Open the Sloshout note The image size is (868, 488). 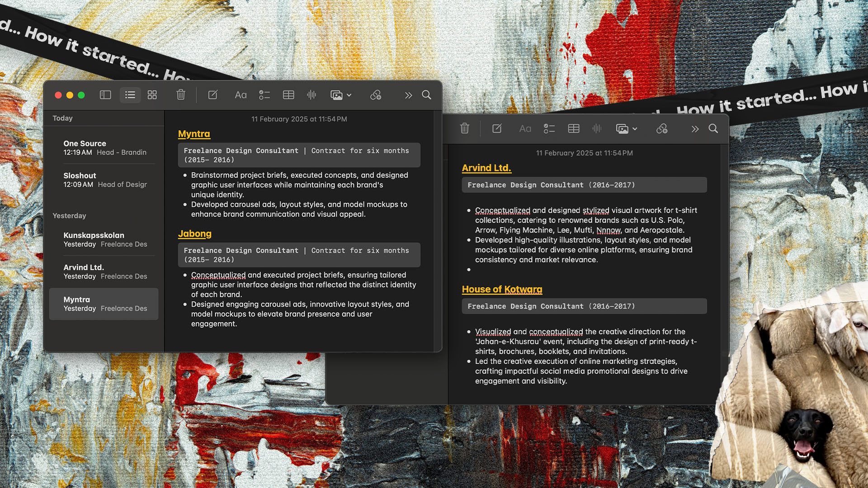pos(104,180)
